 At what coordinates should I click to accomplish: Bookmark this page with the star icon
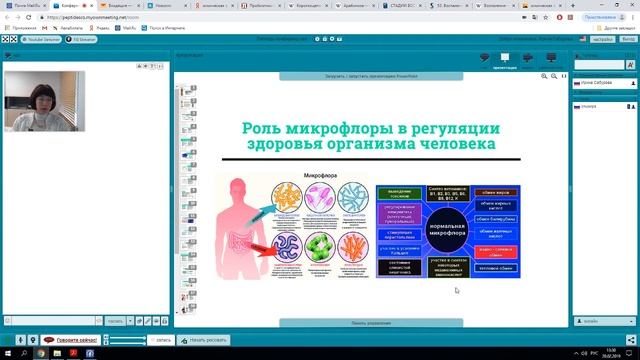(546, 18)
